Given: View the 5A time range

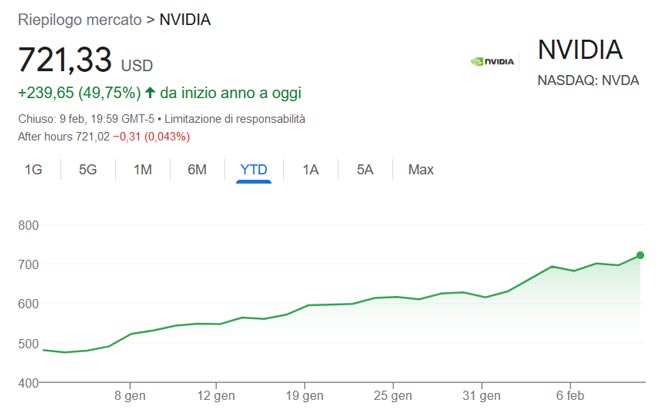Looking at the screenshot, I should (x=365, y=170).
